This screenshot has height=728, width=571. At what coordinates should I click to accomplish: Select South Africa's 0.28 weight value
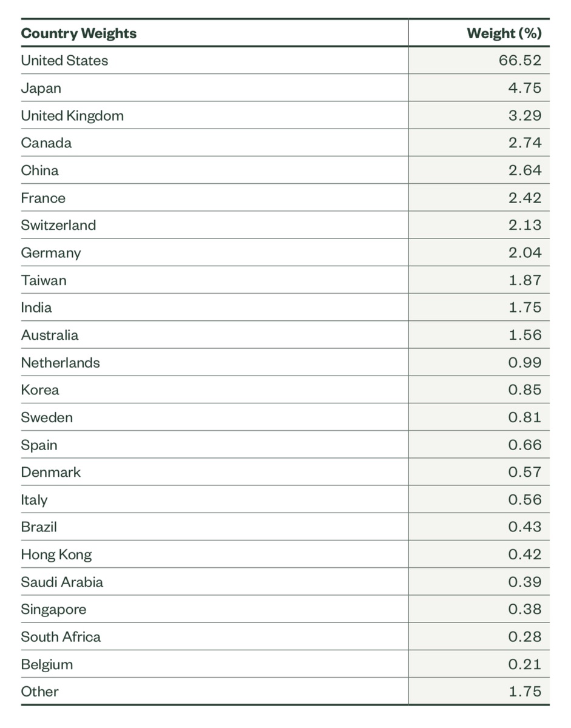[x=524, y=637]
